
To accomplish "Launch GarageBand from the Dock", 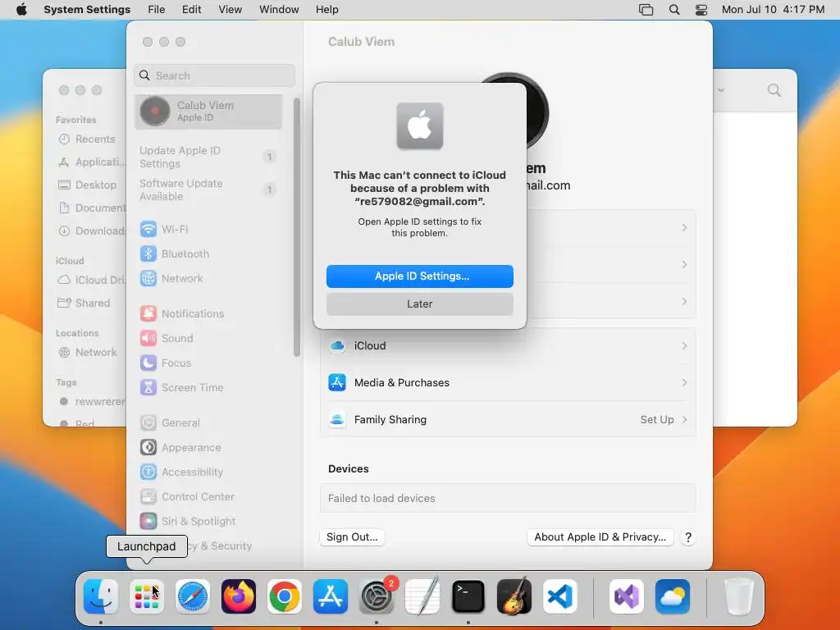I will (x=514, y=596).
